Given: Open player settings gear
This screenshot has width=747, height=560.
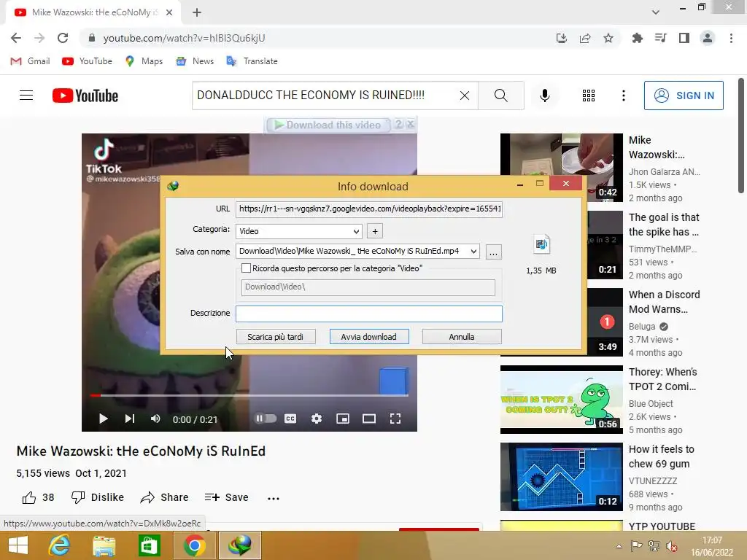Looking at the screenshot, I should tap(317, 419).
